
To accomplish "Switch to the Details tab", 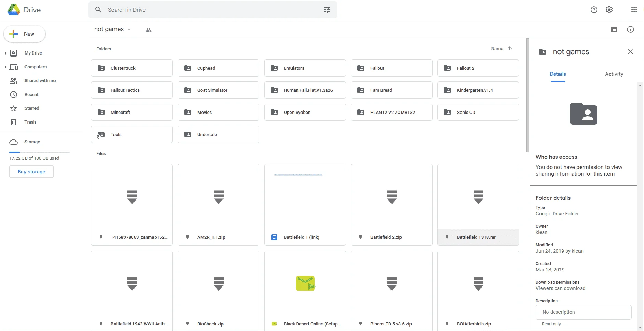I will [558, 74].
